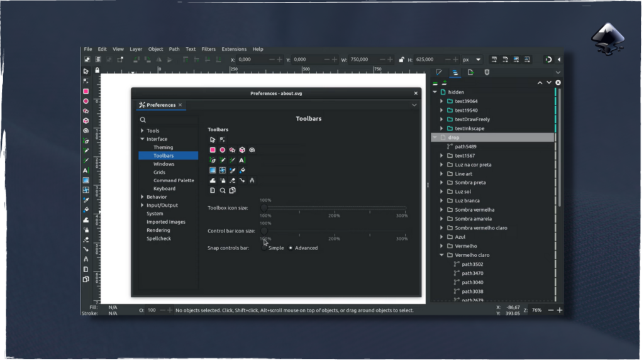Toggle the guides lock at ruler corner

97,70
